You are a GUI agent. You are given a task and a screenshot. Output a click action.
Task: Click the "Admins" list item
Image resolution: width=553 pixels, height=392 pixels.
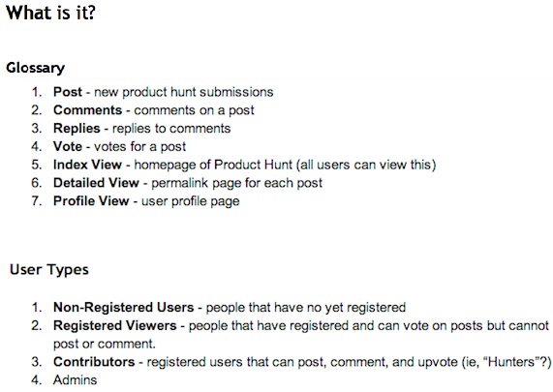coord(75,380)
